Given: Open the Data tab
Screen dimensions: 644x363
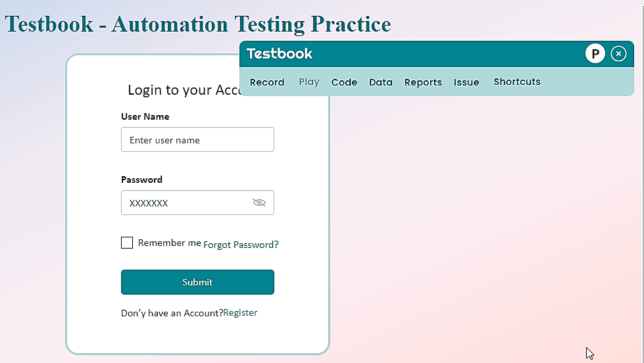Looking at the screenshot, I should coord(381,82).
